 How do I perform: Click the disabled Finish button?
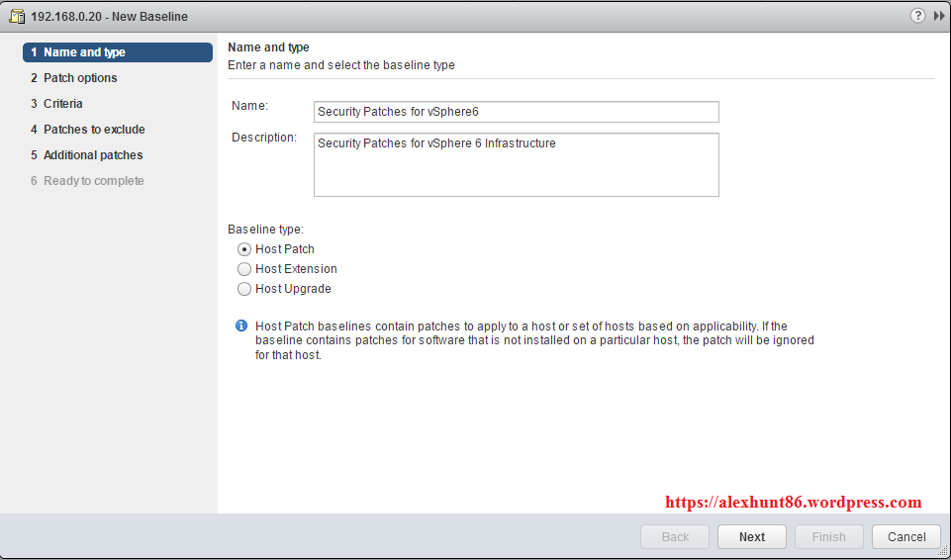pyautogui.click(x=829, y=537)
